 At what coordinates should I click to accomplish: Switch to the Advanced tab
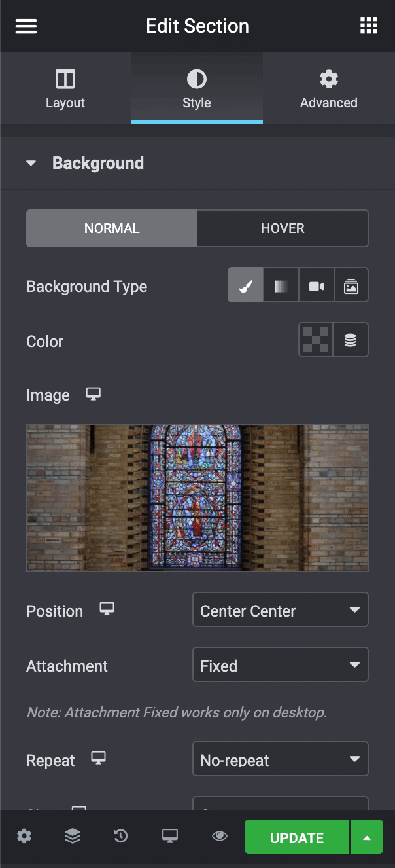click(x=328, y=89)
